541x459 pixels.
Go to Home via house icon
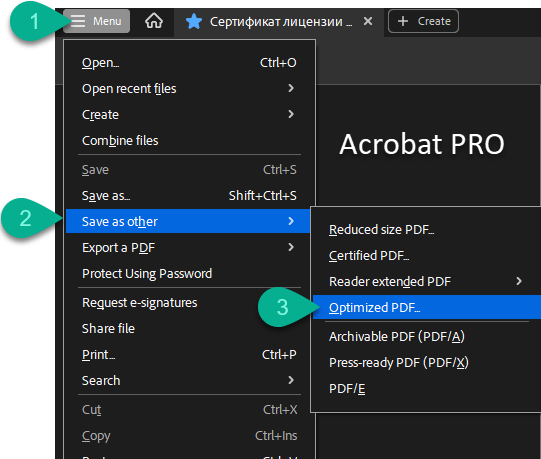click(x=154, y=21)
